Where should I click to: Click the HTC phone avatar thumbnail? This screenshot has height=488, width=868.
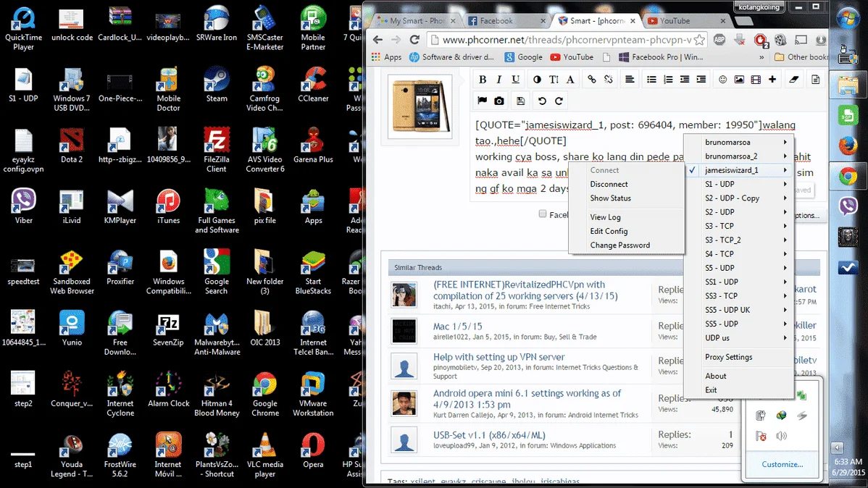click(420, 106)
